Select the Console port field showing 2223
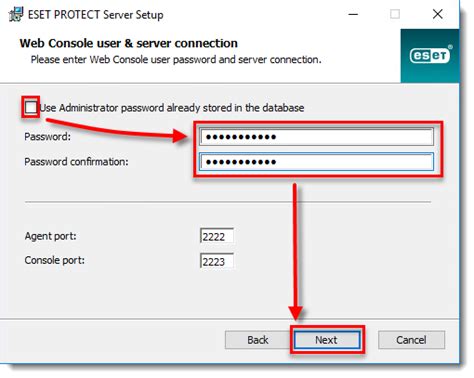This screenshot has height=378, width=474. [217, 261]
